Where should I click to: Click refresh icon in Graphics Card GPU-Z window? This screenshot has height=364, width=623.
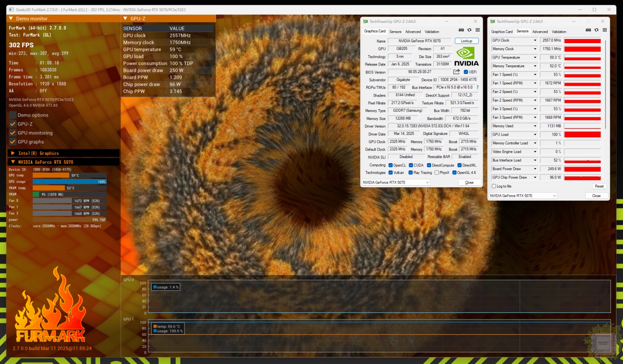469,30
